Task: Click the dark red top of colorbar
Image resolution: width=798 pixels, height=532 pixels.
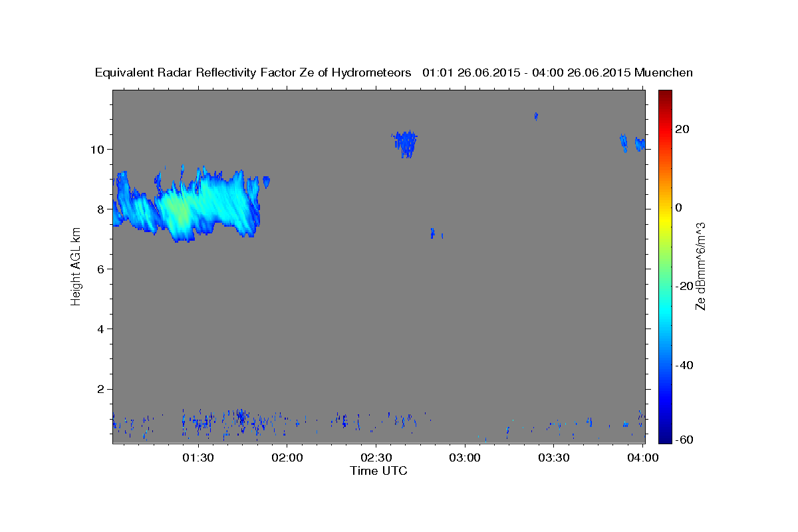Action: click(666, 94)
